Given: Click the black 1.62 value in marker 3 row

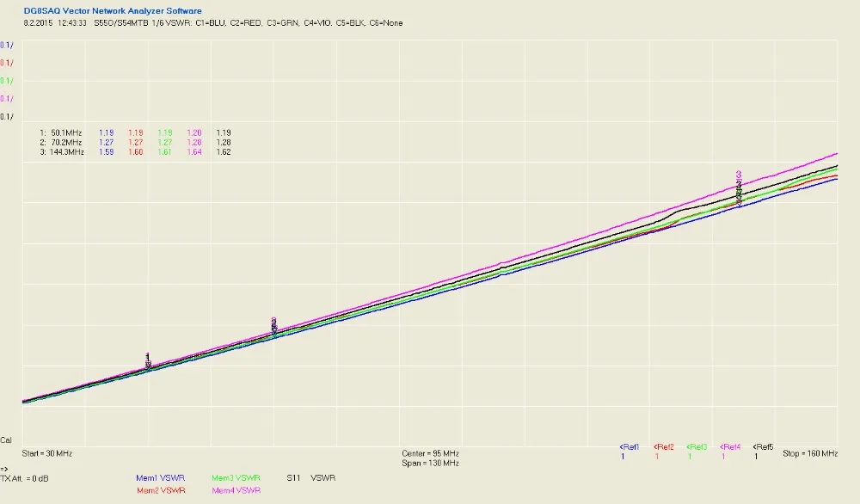Looking at the screenshot, I should pyautogui.click(x=224, y=152).
